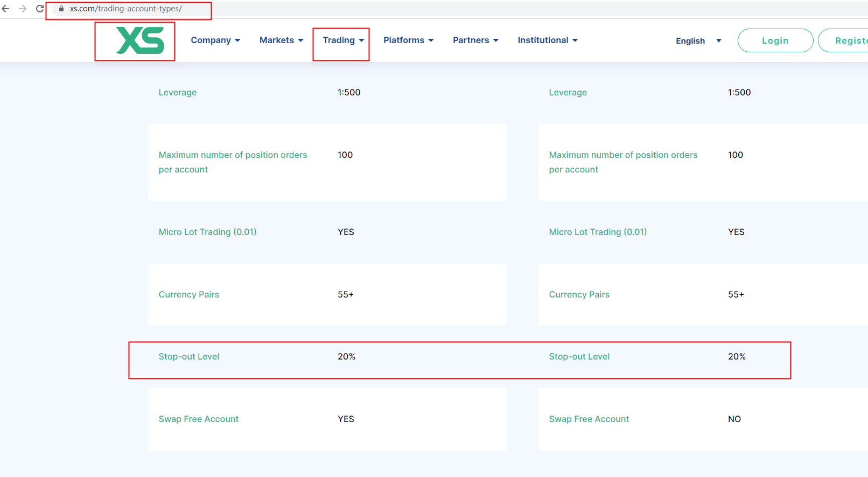Reload the page with refresh icon

(40, 9)
